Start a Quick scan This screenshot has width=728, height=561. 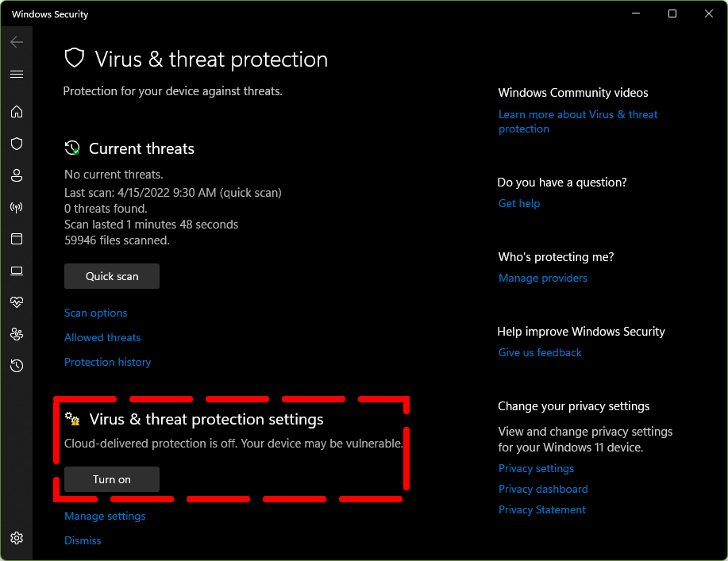(x=112, y=276)
